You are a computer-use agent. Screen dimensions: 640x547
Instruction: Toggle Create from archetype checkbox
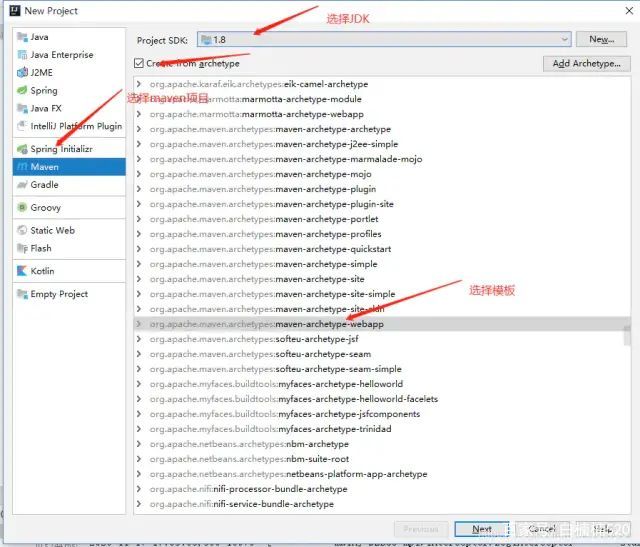139,63
